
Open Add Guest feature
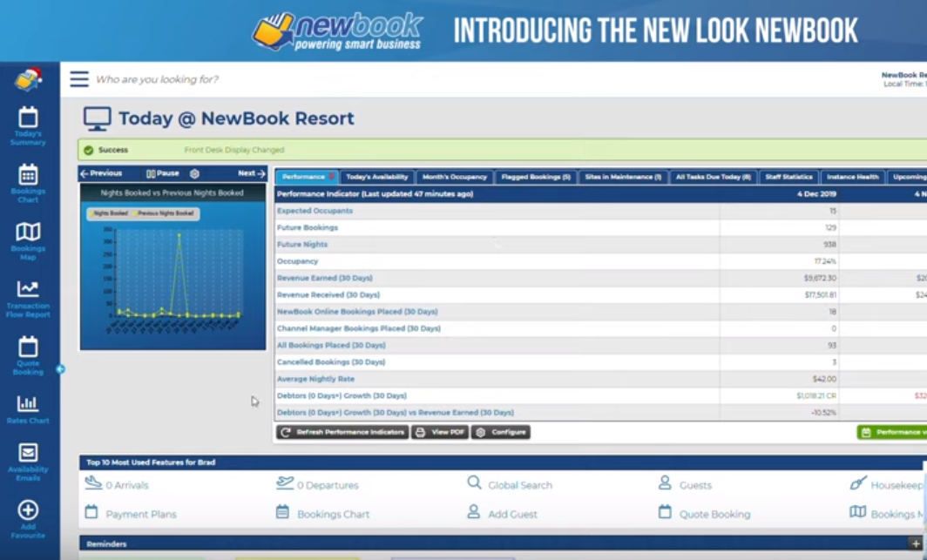click(x=502, y=513)
